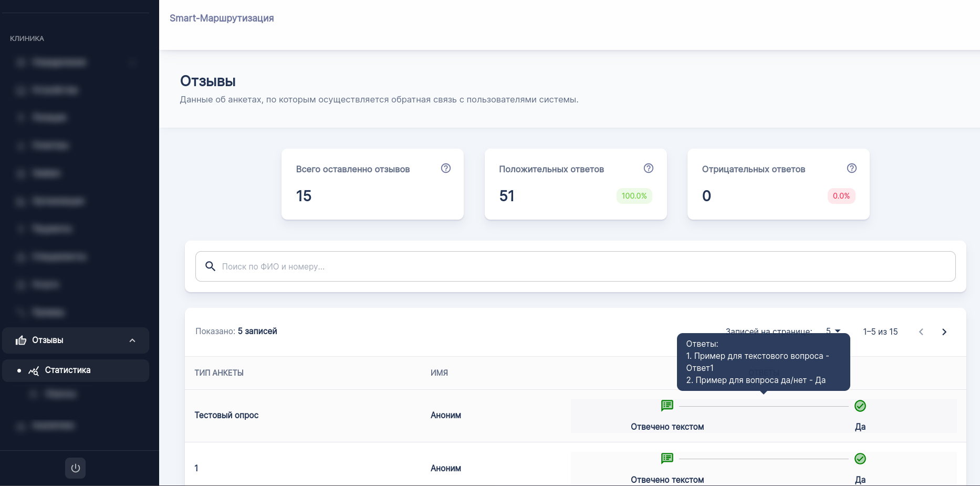The height and width of the screenshot is (486, 980).
Task: Click the Smart-Маршрутизация header title
Action: tap(222, 18)
